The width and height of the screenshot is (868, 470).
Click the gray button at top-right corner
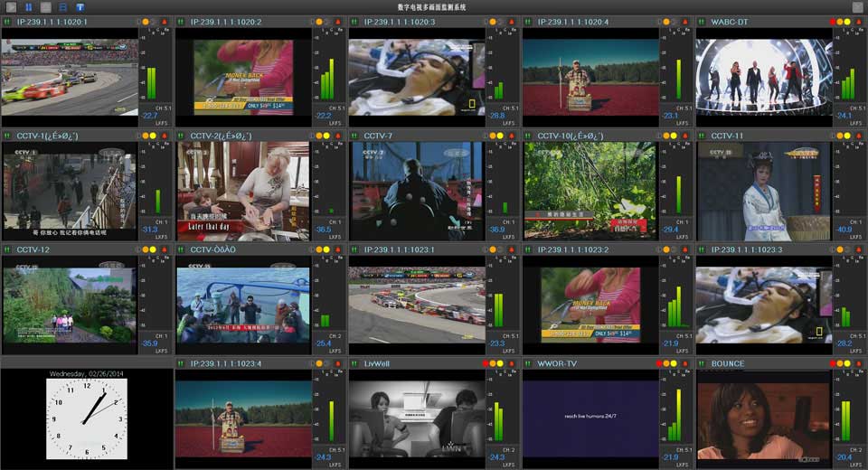(857, 7)
